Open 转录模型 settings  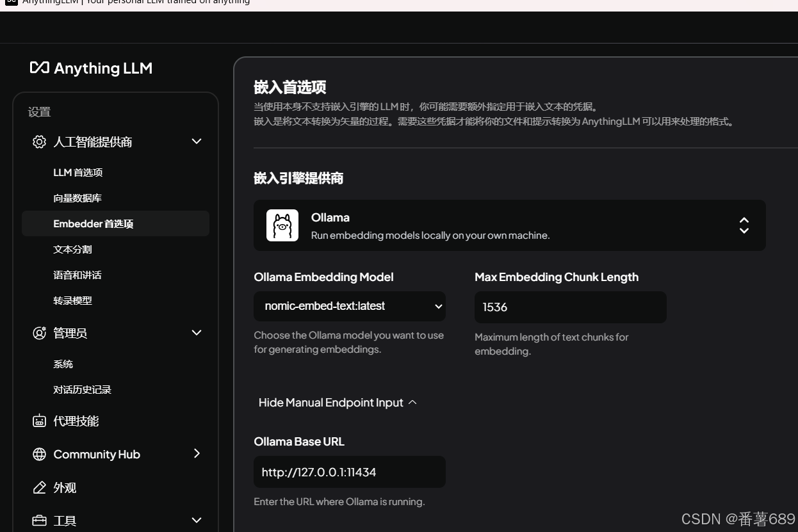click(72, 300)
